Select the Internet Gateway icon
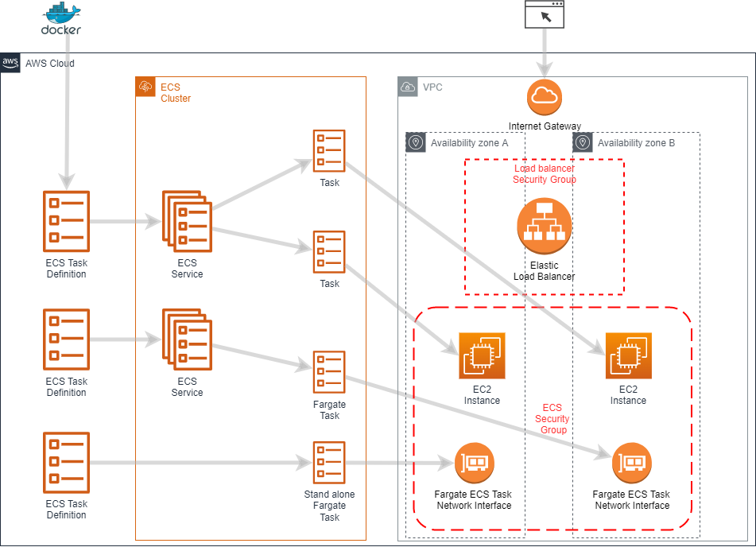The height and width of the screenshot is (547, 756). [x=545, y=98]
